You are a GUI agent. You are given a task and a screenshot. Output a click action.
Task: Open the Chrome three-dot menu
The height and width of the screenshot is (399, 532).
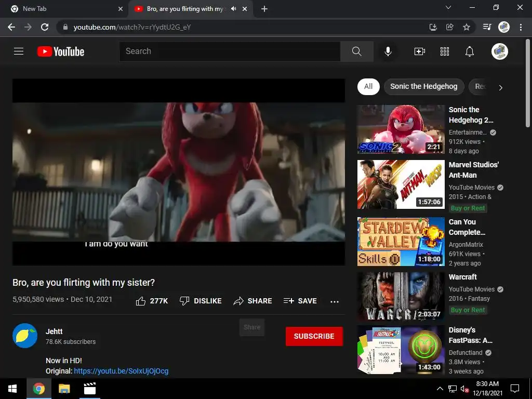521,27
